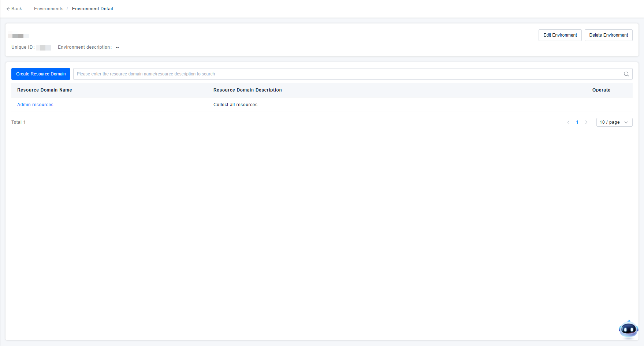644x346 pixels.
Task: Click the Collect all resources cell
Action: coord(235,105)
